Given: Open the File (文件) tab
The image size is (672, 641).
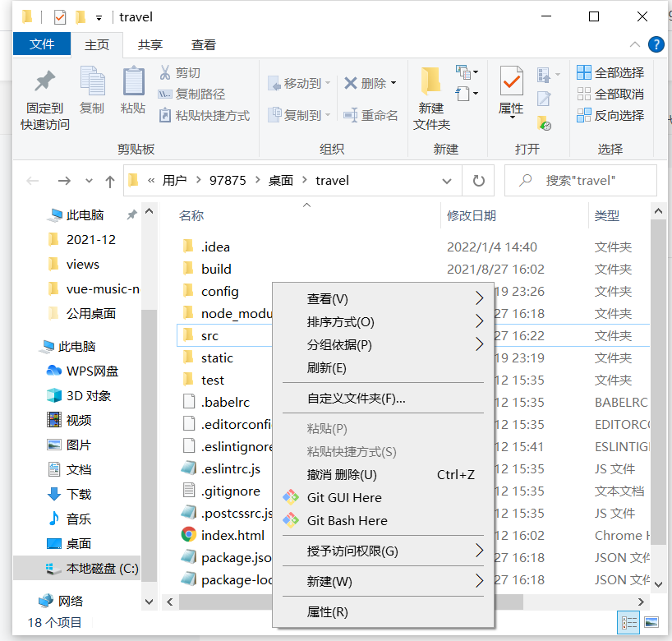Looking at the screenshot, I should click(x=42, y=44).
